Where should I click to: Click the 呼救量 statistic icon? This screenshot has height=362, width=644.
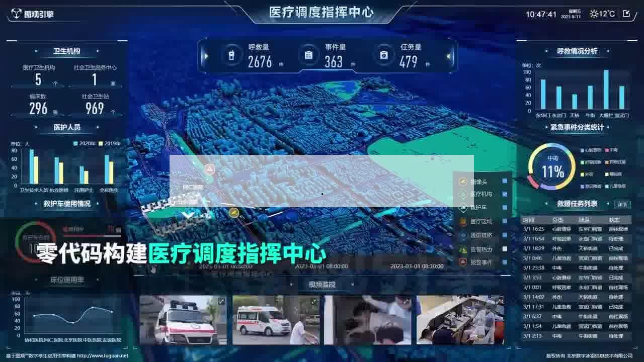point(232,55)
